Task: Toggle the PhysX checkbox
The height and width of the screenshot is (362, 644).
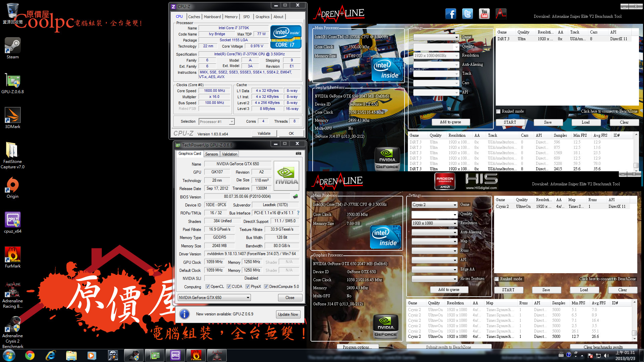Action: (248, 287)
